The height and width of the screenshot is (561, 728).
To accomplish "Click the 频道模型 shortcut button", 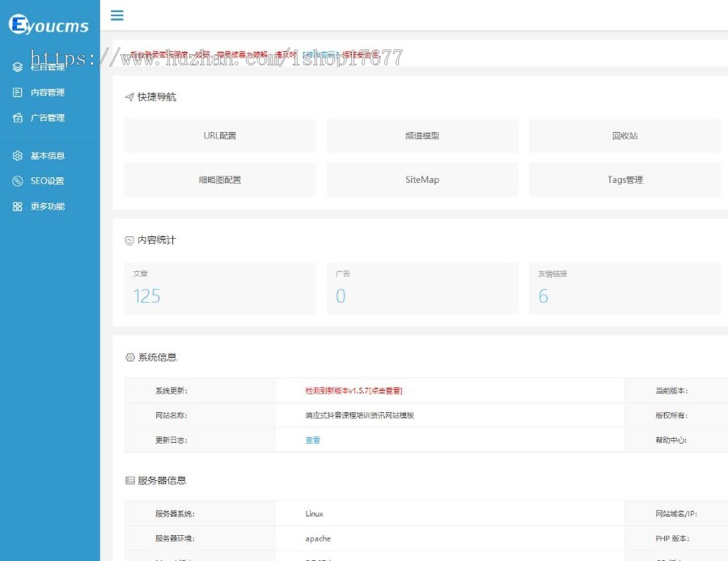I will coord(422,136).
